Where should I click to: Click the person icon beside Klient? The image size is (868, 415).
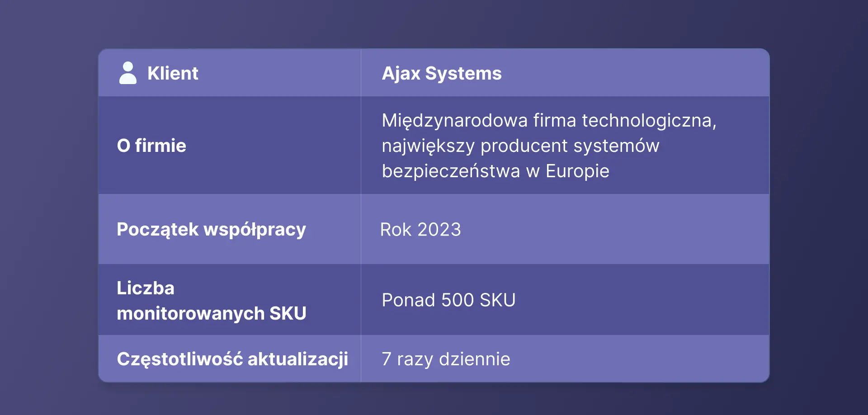pyautogui.click(x=127, y=73)
